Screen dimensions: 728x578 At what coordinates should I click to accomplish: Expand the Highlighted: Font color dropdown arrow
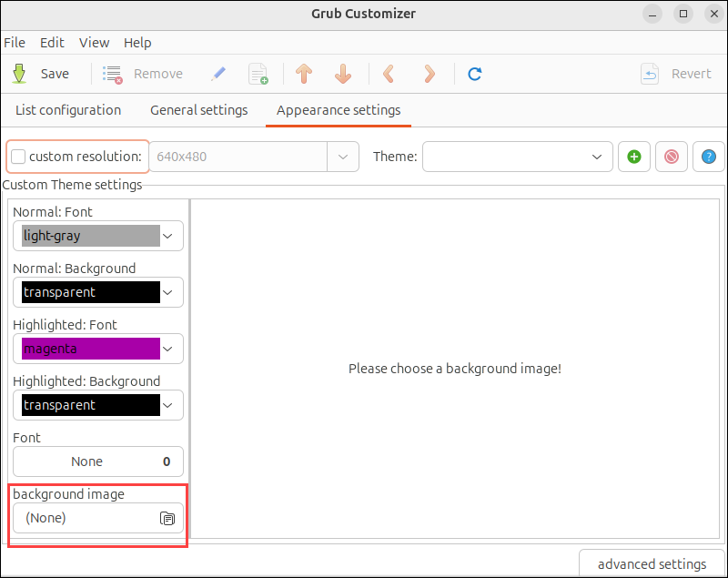pos(167,349)
